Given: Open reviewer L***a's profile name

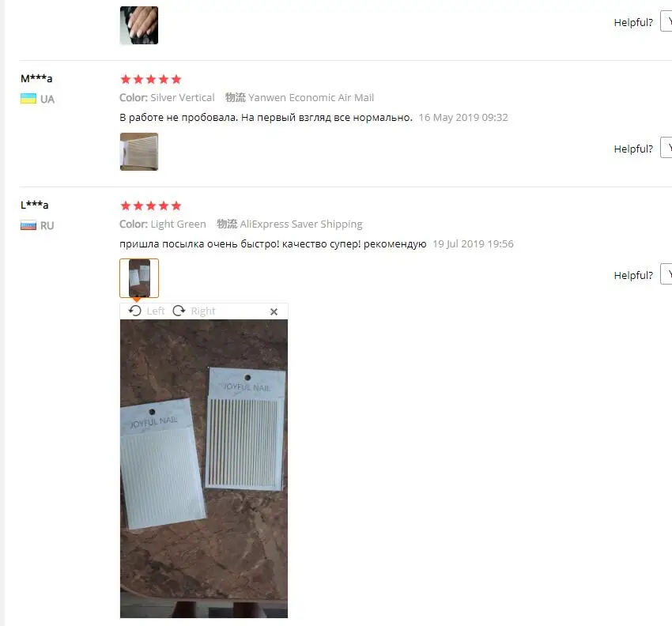Looking at the screenshot, I should [34, 205].
